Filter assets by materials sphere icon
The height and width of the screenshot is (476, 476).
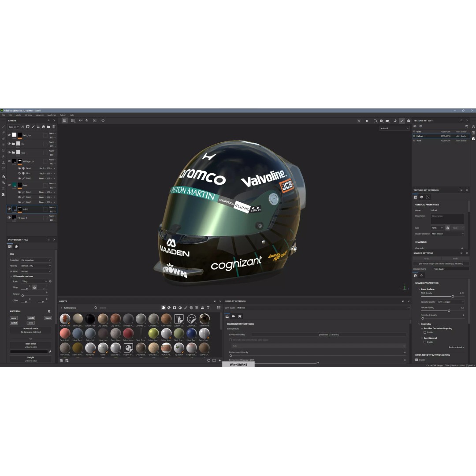tap(164, 308)
